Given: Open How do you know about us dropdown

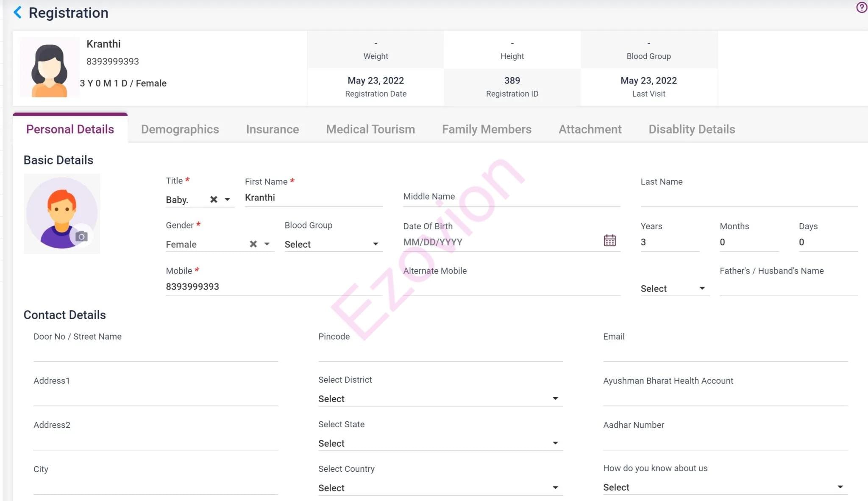Looking at the screenshot, I should 724,487.
